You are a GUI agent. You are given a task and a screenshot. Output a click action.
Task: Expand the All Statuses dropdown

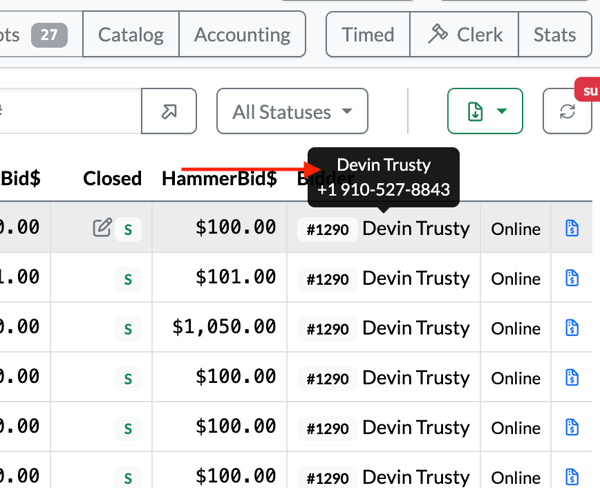click(292, 111)
